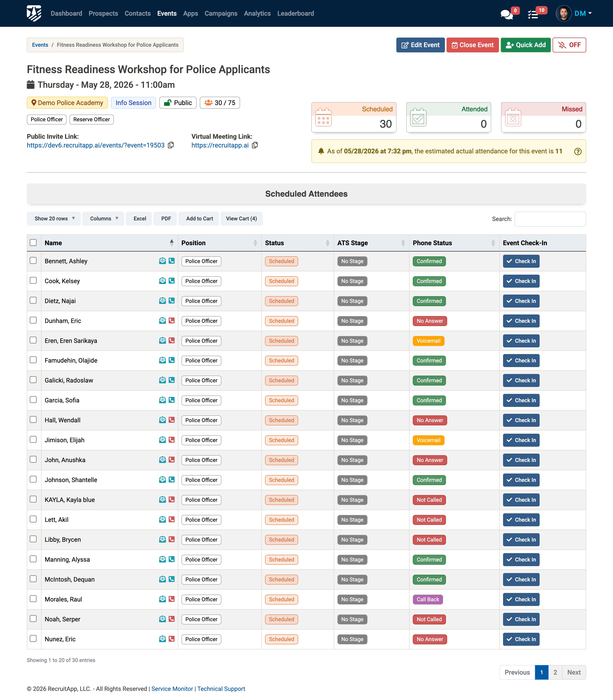This screenshot has height=700, width=613.
Task: Navigate to the Campaigns menu
Action: (221, 13)
